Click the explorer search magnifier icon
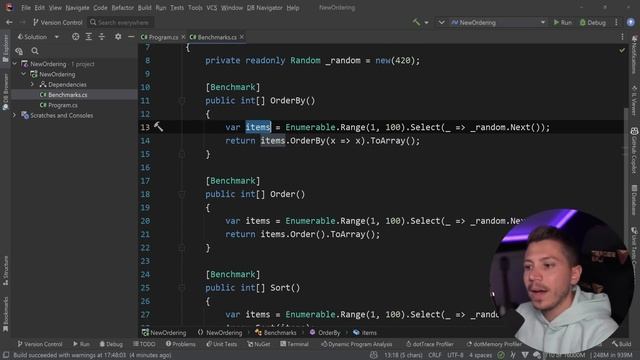 click(x=35, y=51)
